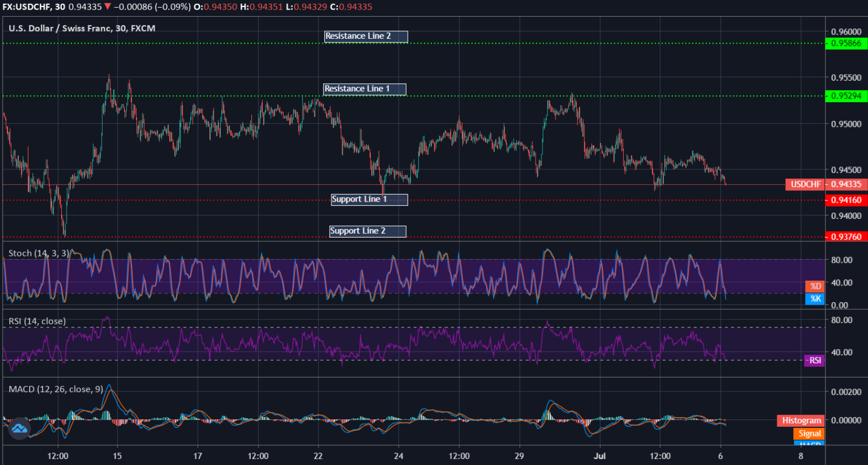Click the 0.96000 price axis label
Screen dimensions: 868x465
pos(846,32)
